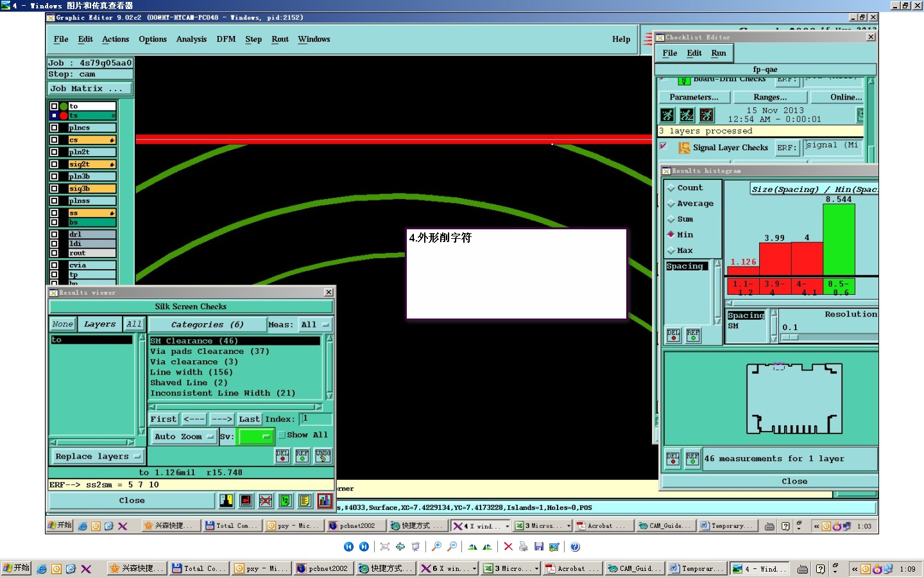Select the Count radio option
This screenshot has width=924, height=578.
pyautogui.click(x=671, y=188)
